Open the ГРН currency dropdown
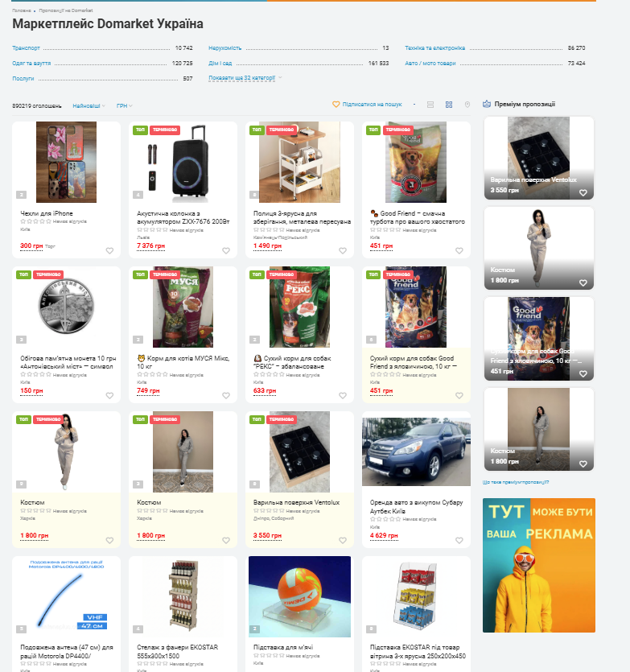Image resolution: width=630 pixels, height=672 pixels. 124,106
